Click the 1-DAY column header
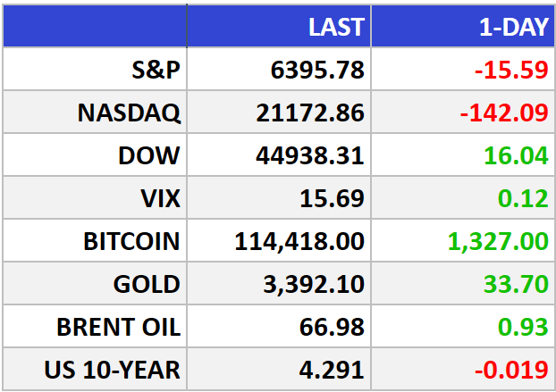 click(514, 27)
